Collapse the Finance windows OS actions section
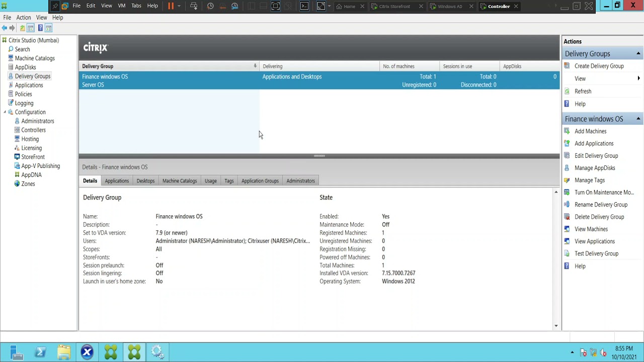This screenshot has width=644, height=362. coord(638,119)
